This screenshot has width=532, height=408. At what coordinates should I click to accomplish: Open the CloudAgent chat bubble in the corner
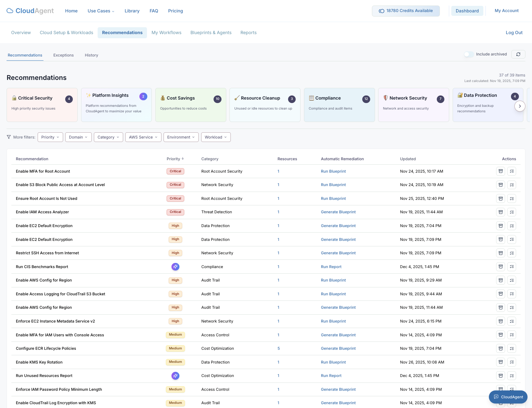(x=508, y=397)
